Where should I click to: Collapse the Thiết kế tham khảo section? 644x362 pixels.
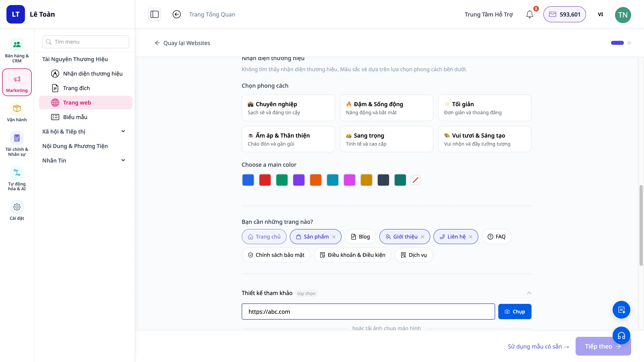coord(529,293)
